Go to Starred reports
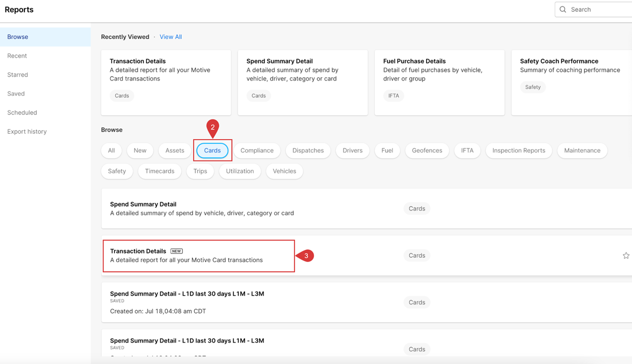The height and width of the screenshot is (364, 632). [x=18, y=75]
